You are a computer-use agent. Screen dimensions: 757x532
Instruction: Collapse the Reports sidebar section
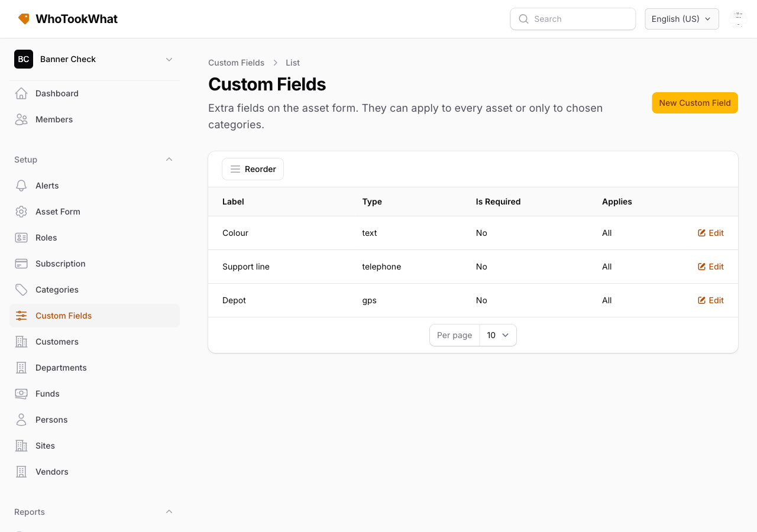pos(169,512)
